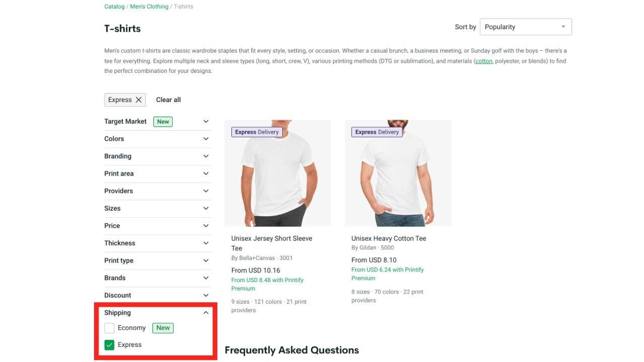Expand the Brands filter chevron

coord(206,278)
